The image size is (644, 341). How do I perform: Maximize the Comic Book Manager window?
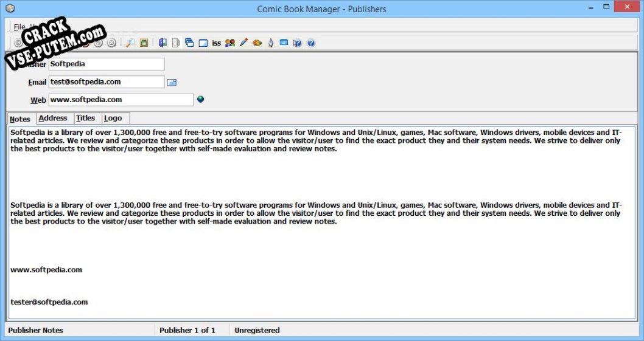(606, 7)
